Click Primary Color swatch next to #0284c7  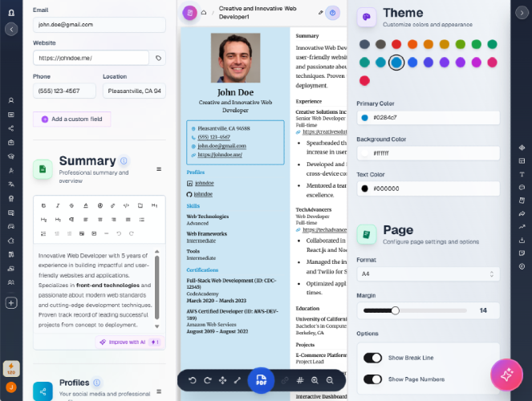coord(365,118)
